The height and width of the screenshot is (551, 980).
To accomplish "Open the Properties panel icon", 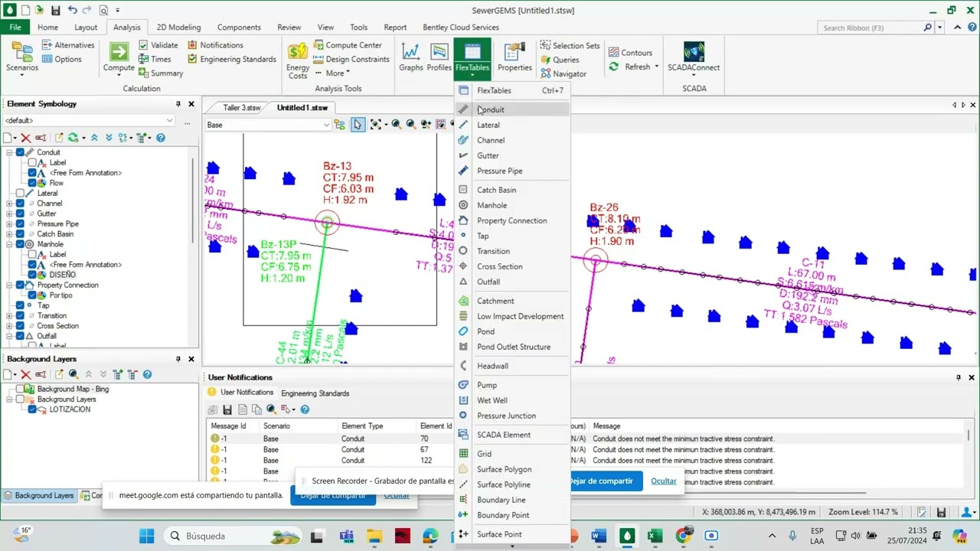I will coord(514,57).
